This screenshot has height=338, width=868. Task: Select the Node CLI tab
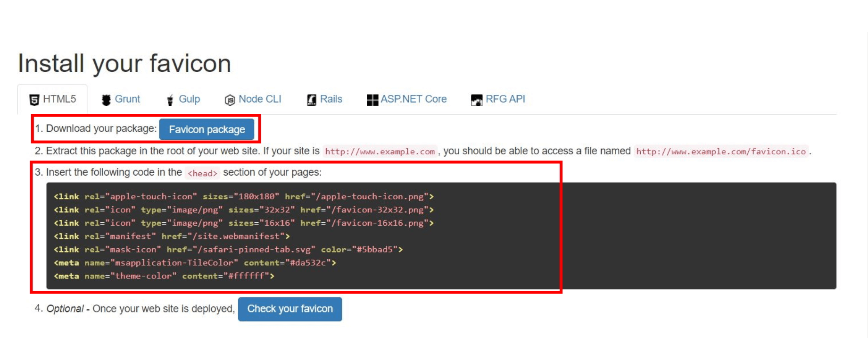pyautogui.click(x=253, y=99)
